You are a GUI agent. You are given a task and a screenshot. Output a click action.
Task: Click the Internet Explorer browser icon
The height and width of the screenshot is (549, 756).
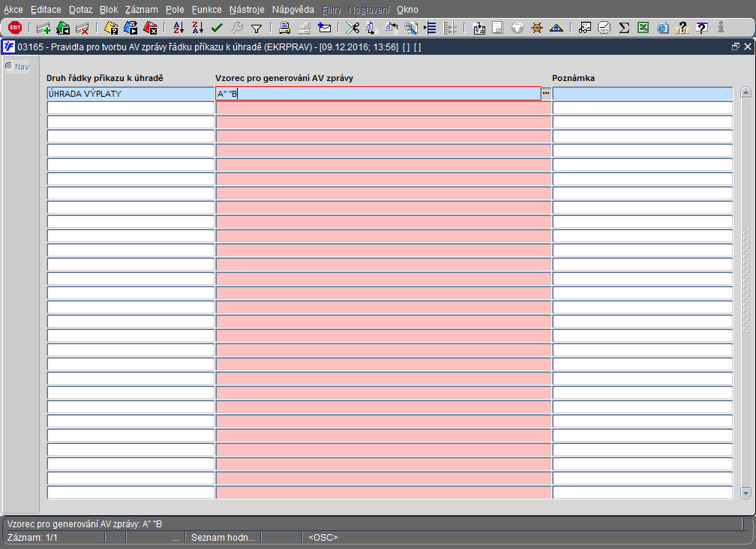tap(663, 28)
